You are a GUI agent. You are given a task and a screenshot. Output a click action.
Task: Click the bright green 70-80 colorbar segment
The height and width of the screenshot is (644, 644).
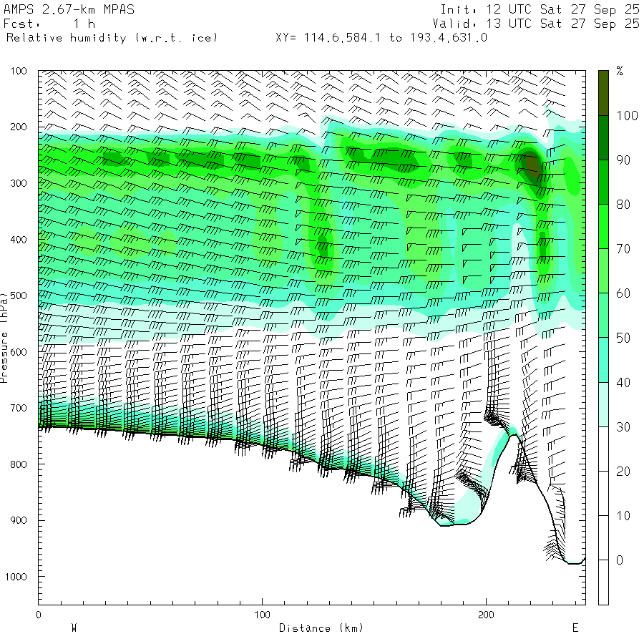click(603, 226)
